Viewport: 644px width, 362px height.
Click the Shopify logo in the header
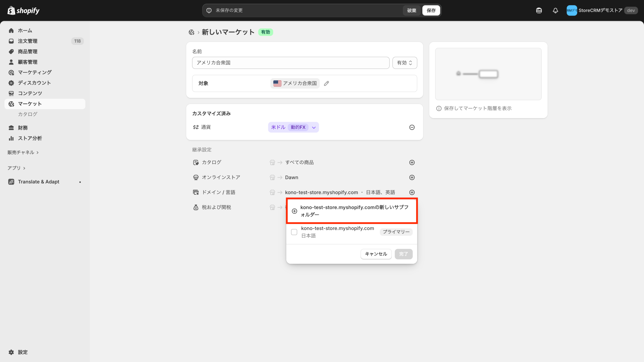[x=24, y=11]
